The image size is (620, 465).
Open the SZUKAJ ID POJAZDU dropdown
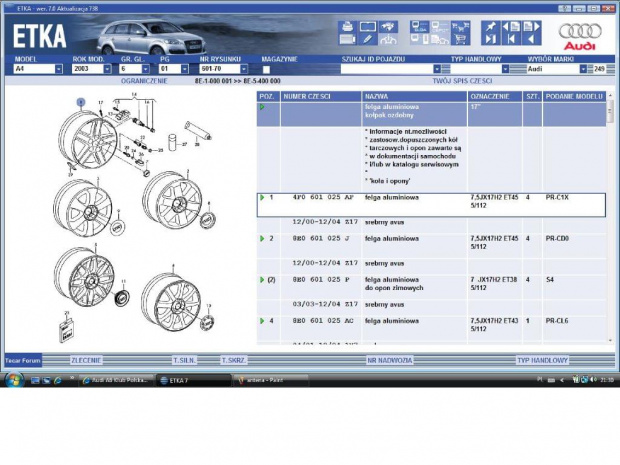coord(437,69)
